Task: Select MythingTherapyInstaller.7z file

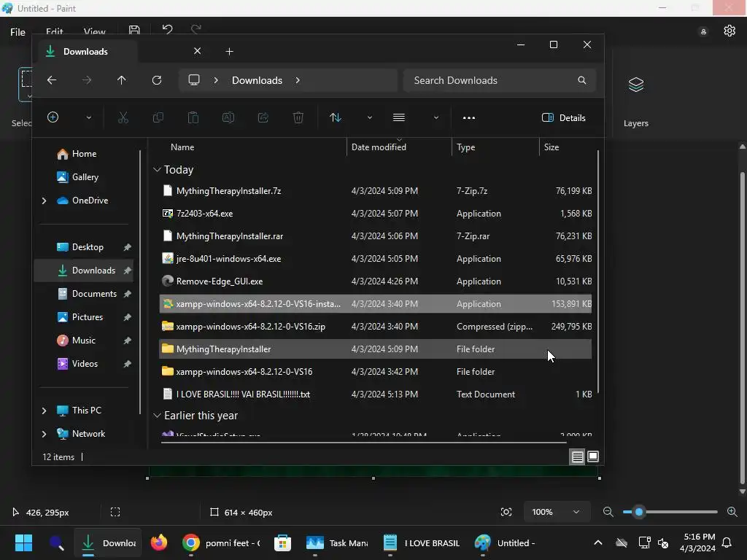Action: 376,190
